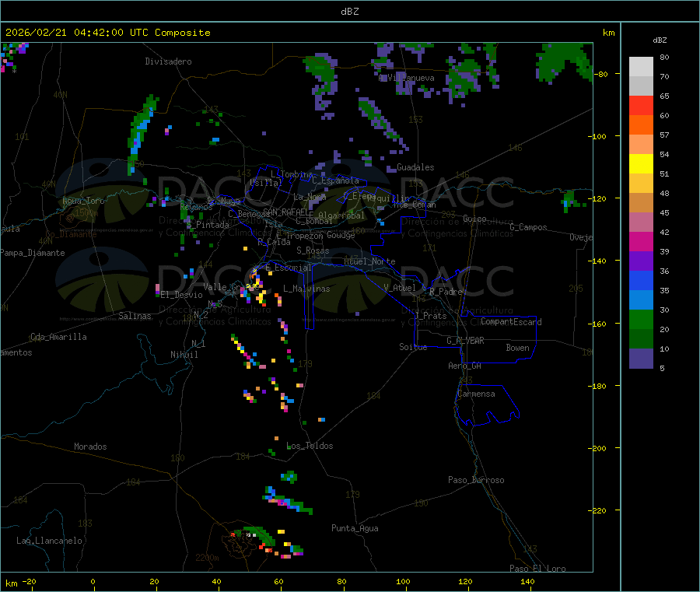Click the CompartEscard place label
This screenshot has width=700, height=592.
(511, 322)
